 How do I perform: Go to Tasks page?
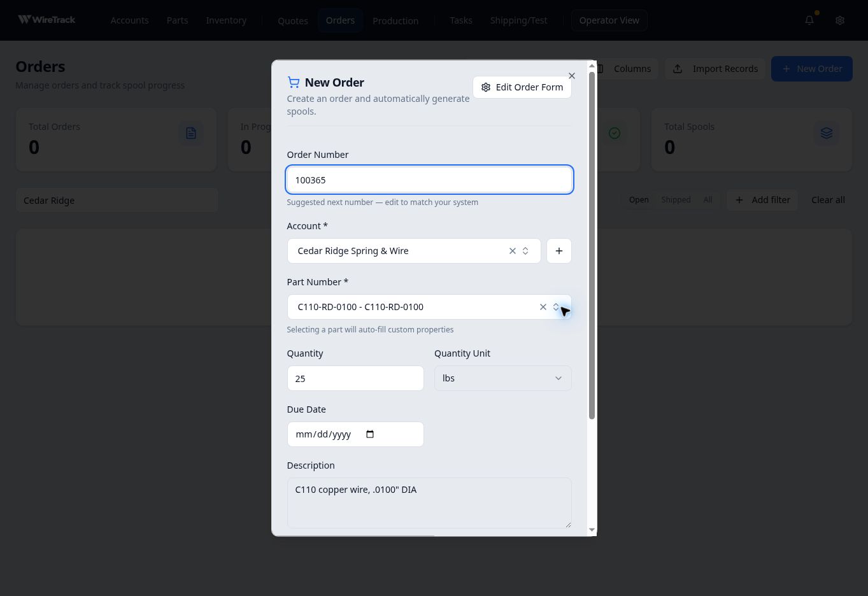[461, 20]
